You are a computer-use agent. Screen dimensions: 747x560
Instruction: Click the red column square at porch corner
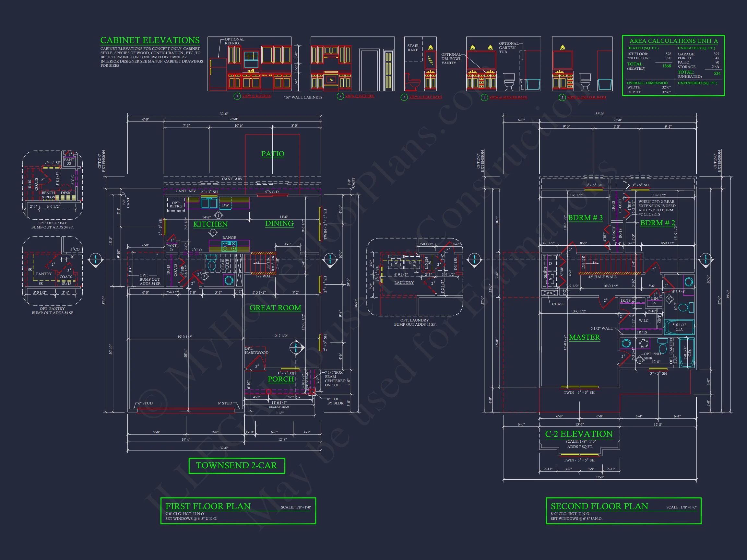312,391
